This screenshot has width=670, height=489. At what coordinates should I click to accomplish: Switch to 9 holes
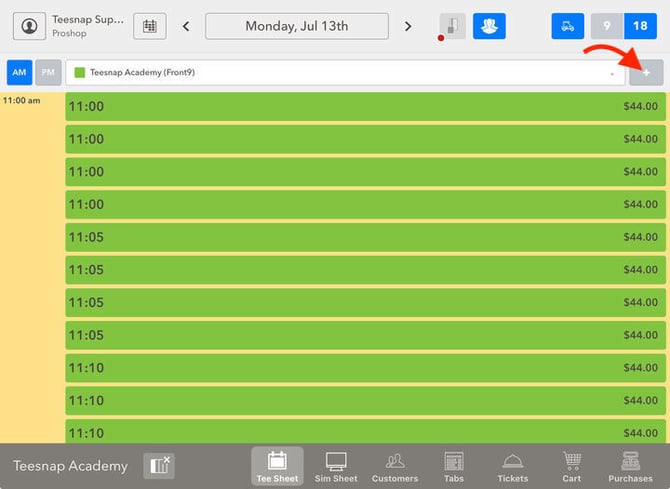(607, 26)
